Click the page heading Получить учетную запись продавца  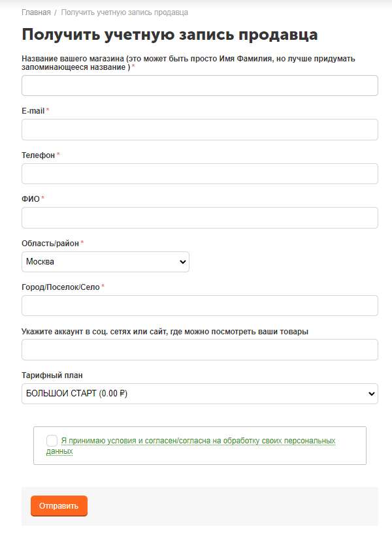pyautogui.click(x=170, y=35)
